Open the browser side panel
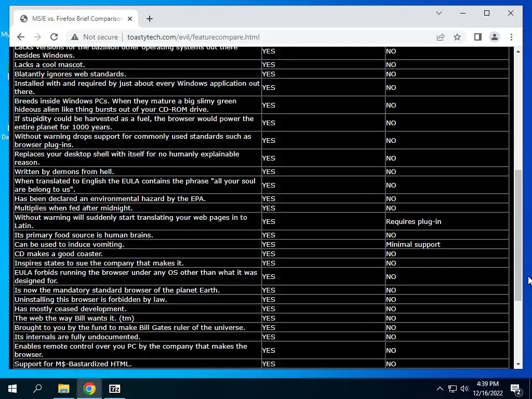The width and height of the screenshot is (532, 399). (478, 37)
